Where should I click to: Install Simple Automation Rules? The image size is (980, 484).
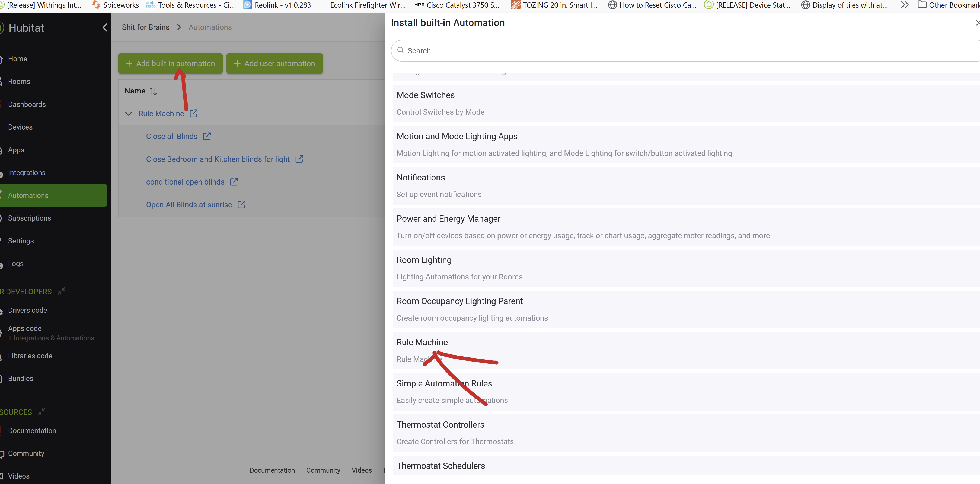(686, 392)
